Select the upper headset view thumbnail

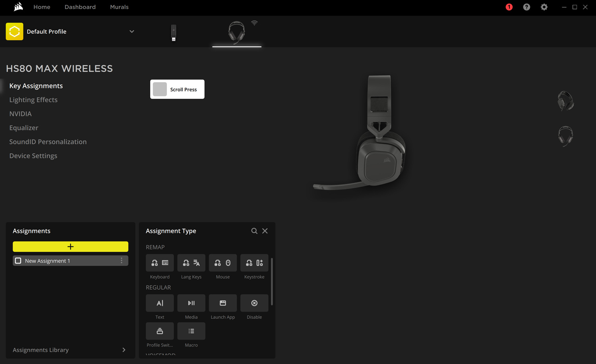coord(565,100)
